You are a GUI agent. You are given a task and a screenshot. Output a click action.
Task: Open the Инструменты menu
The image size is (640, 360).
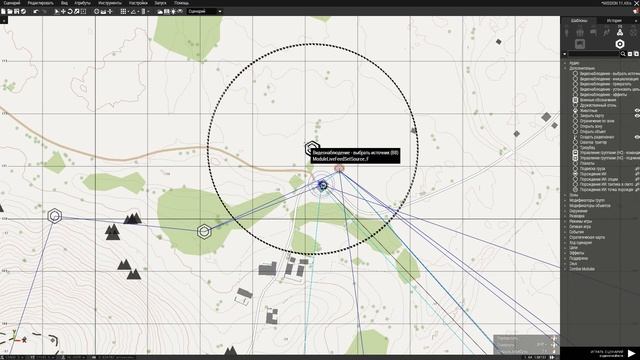tap(109, 3)
